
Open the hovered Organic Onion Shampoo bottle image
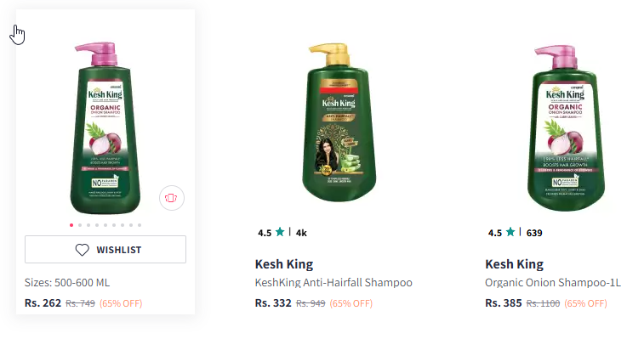(105, 128)
